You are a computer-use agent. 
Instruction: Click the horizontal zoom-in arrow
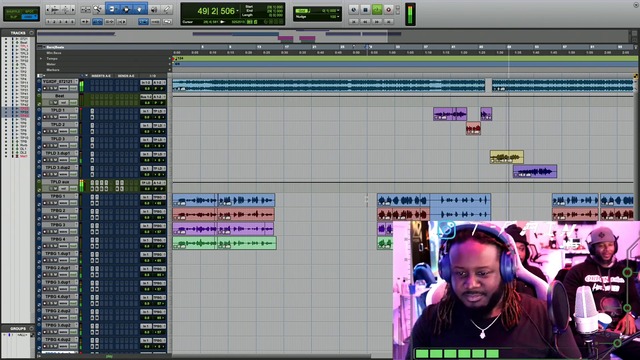click(73, 9)
